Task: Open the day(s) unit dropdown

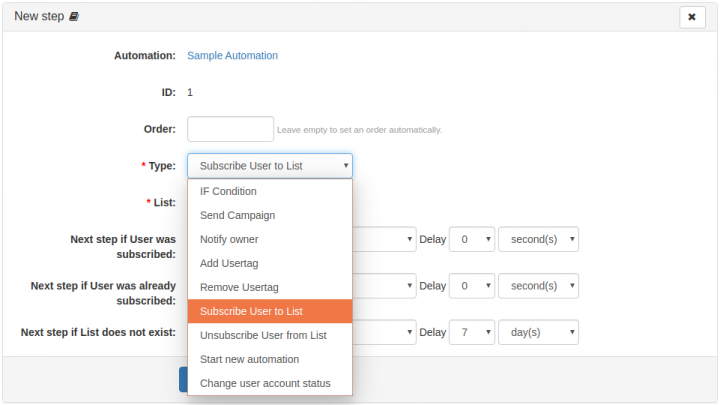Action: coord(538,332)
